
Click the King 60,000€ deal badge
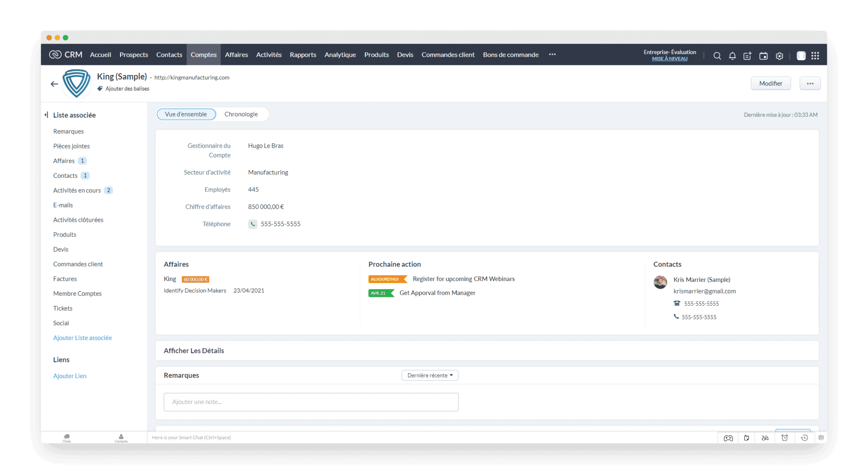click(x=195, y=279)
